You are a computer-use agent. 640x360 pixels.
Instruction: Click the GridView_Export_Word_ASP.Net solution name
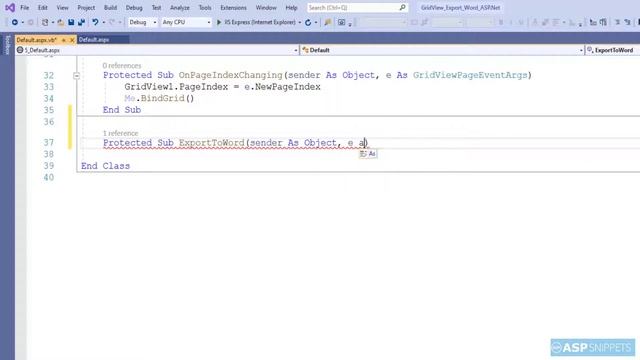(460, 8)
